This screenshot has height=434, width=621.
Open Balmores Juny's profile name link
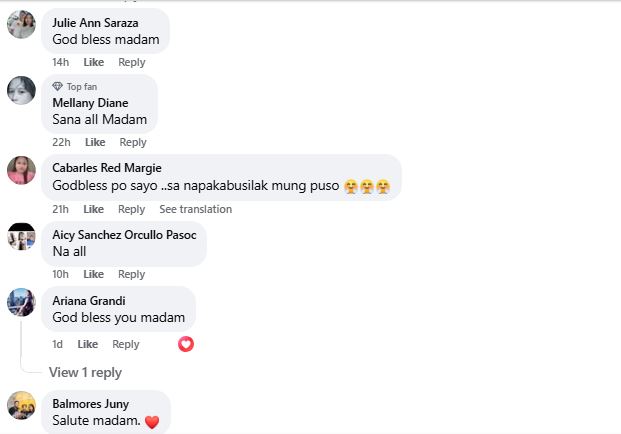(x=90, y=404)
